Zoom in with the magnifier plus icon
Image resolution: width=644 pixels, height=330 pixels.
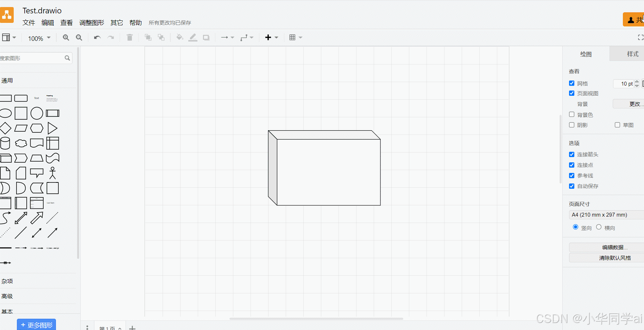coord(66,37)
